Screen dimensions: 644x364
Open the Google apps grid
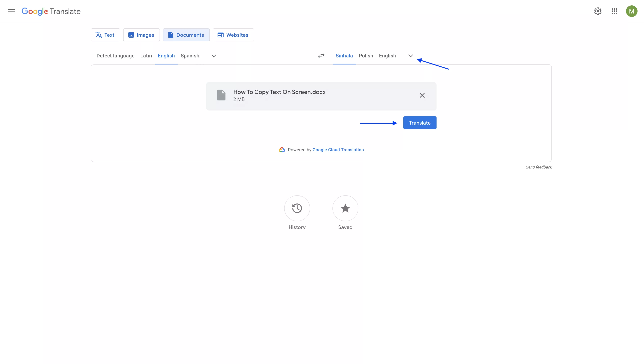[614, 11]
